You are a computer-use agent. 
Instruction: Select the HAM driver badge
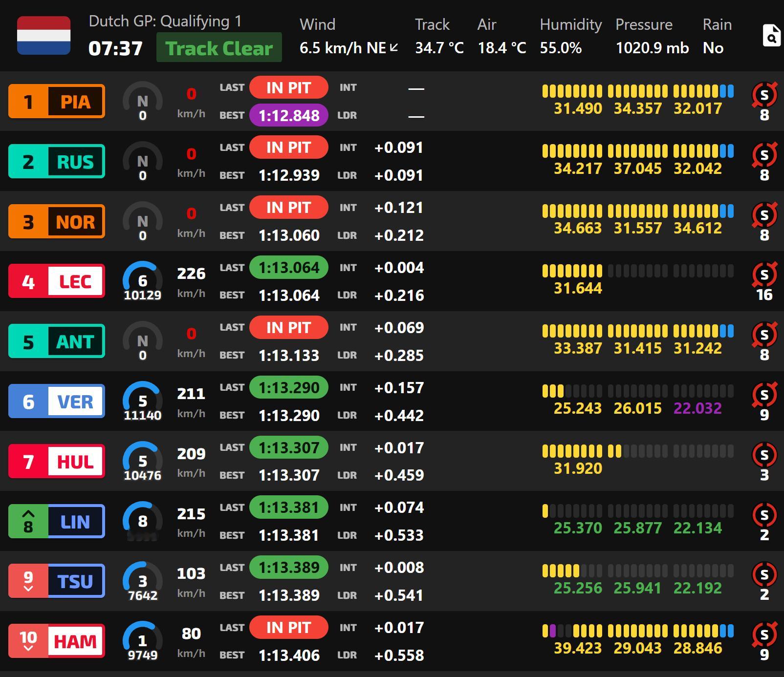57,641
